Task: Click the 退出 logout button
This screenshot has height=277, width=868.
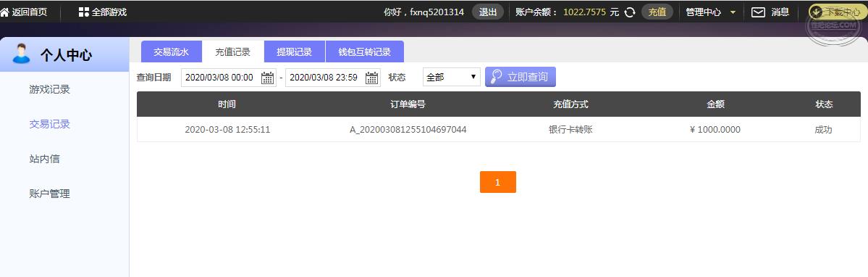Action: [488, 12]
